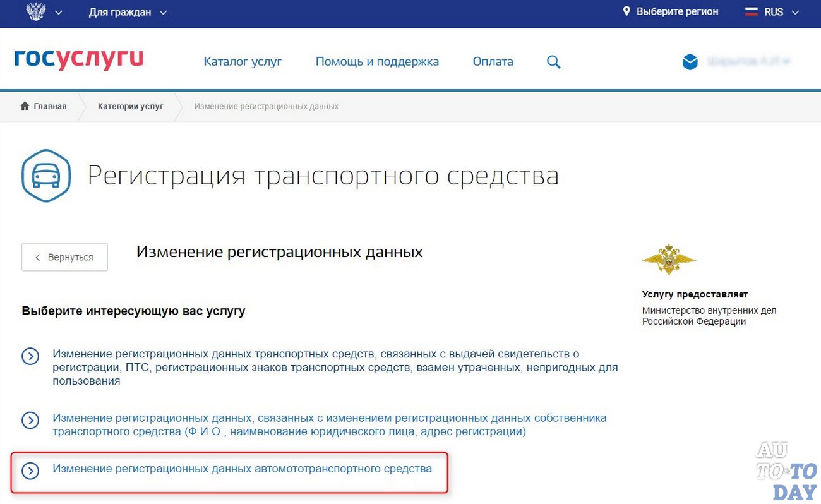Open 'Помощь и поддержка' menu item
This screenshot has width=821, height=504.
pyautogui.click(x=377, y=61)
